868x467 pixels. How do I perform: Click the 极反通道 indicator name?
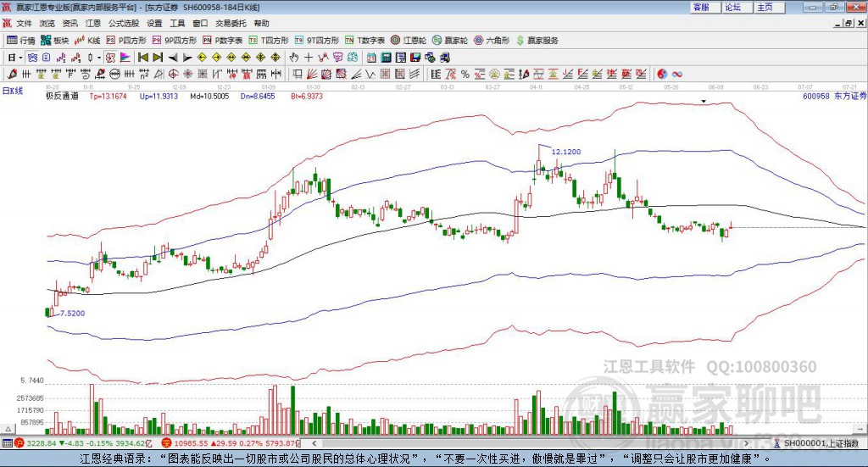tap(62, 97)
